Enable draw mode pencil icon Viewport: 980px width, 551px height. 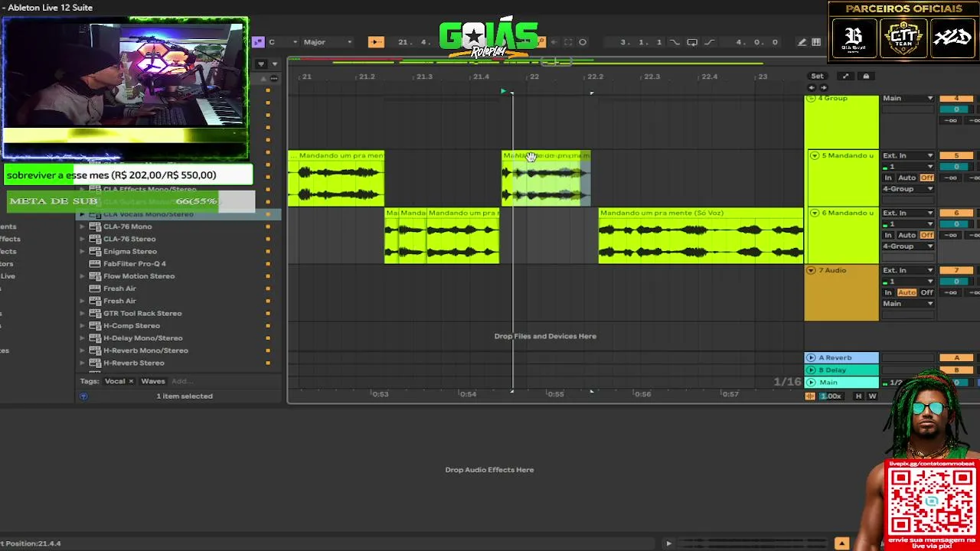pos(802,42)
